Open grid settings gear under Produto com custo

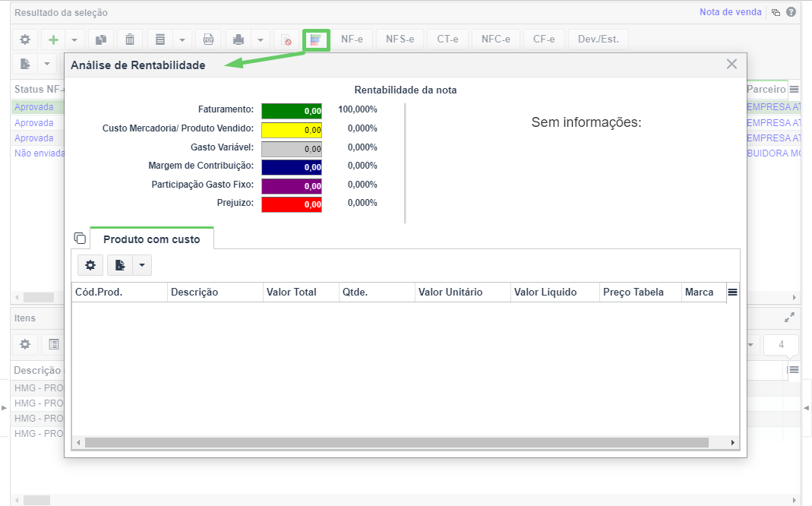coord(90,265)
